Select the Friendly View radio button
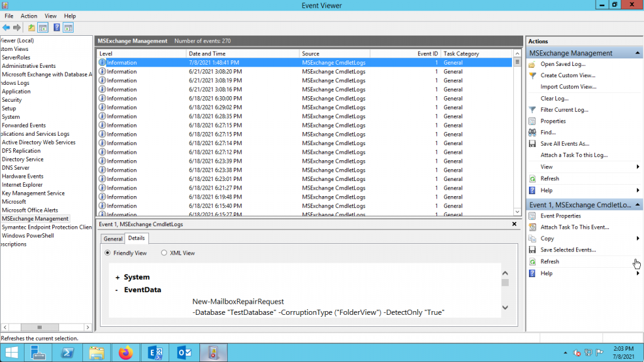This screenshot has width=644, height=362. [108, 253]
